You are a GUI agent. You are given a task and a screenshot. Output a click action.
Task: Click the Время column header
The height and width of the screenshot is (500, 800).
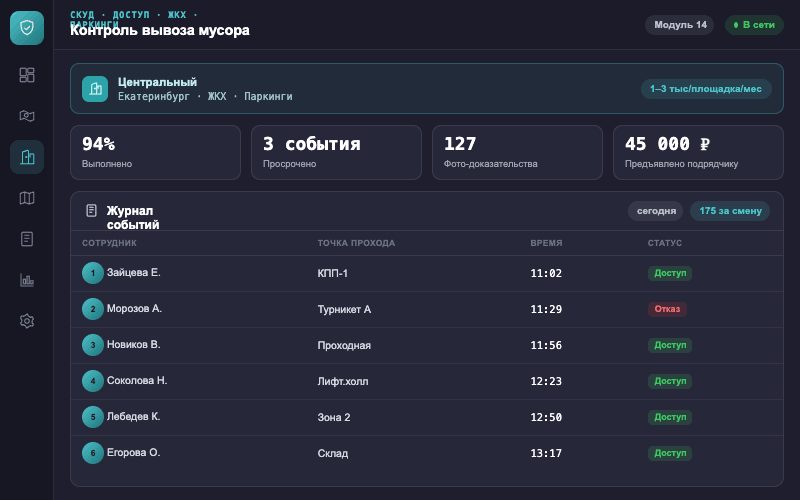click(x=546, y=243)
